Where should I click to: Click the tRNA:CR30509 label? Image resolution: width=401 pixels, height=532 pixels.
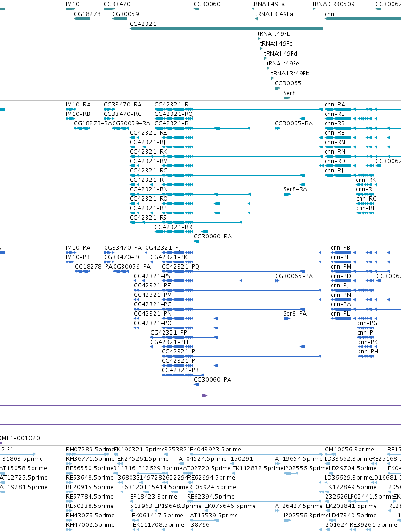[334, 4]
